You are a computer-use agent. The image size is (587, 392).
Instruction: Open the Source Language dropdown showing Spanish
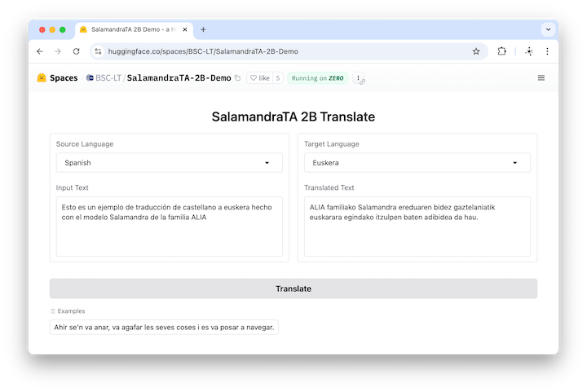[170, 163]
